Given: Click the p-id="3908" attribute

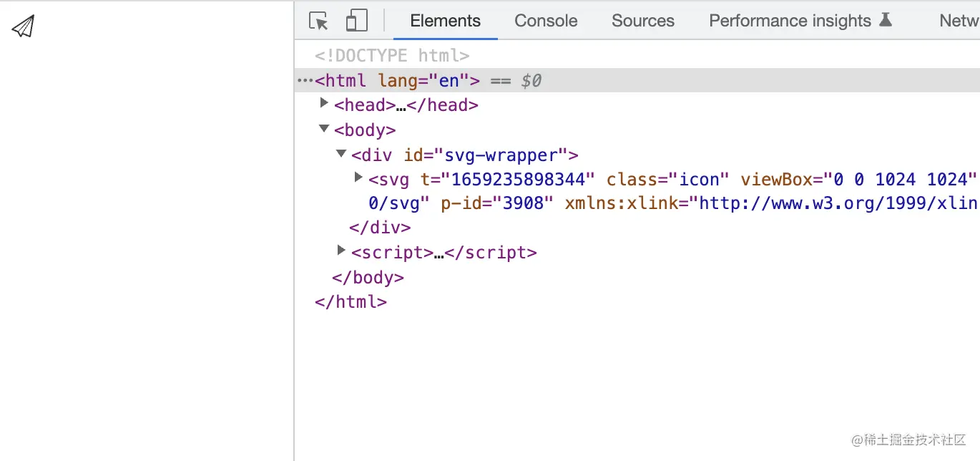Looking at the screenshot, I should (497, 203).
